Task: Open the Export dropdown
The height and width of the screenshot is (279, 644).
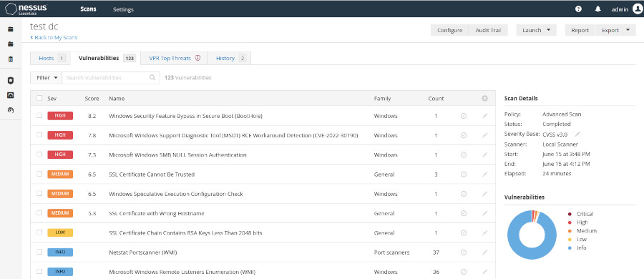Action: coord(615,30)
